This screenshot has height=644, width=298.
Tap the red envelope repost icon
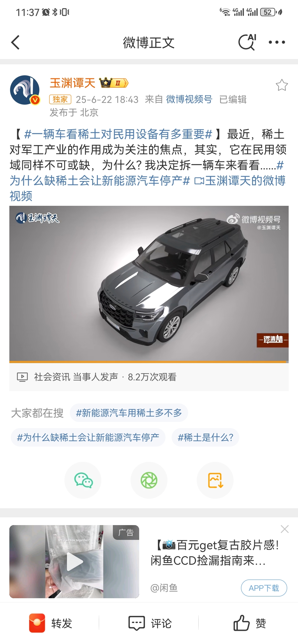pyautogui.click(x=37, y=623)
